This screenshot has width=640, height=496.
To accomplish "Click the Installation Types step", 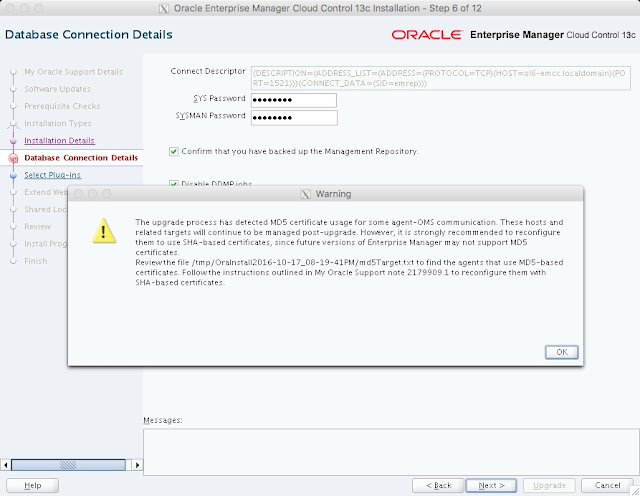I will pyautogui.click(x=58, y=123).
